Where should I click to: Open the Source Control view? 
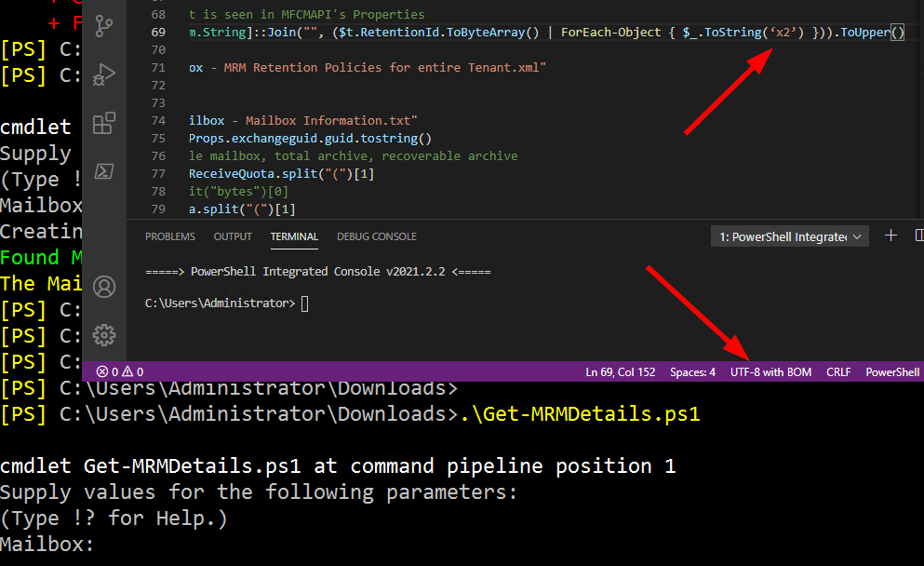(103, 26)
